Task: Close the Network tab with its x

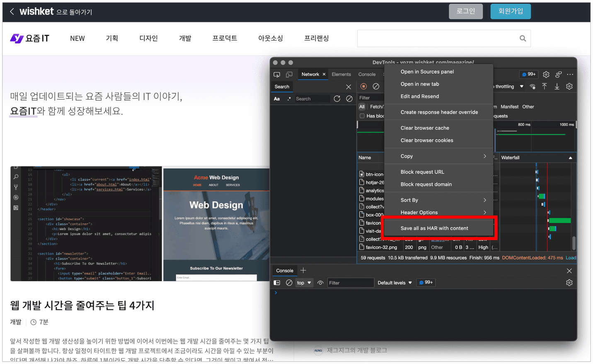Action: [x=324, y=75]
